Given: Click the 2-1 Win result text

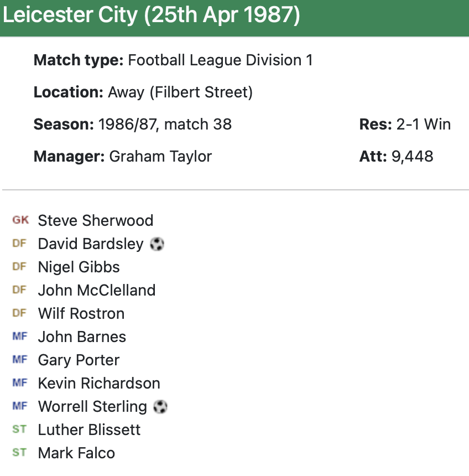Looking at the screenshot, I should (423, 124).
